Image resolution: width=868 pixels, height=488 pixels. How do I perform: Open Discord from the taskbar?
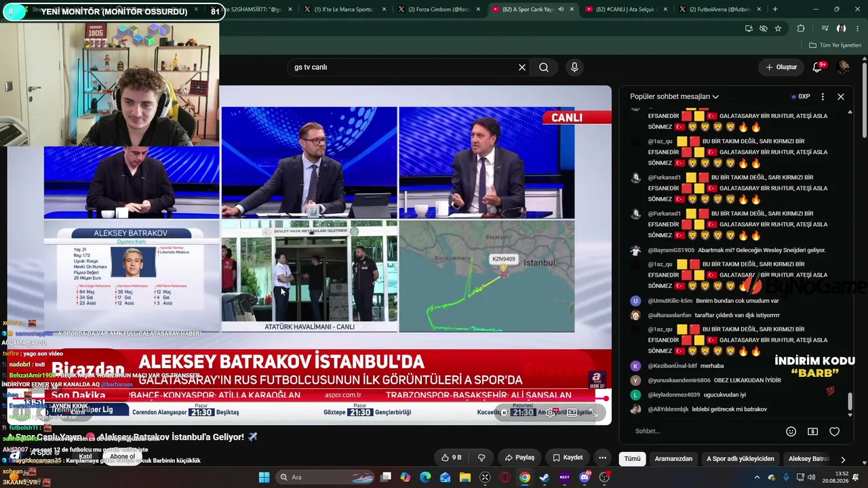click(x=585, y=477)
